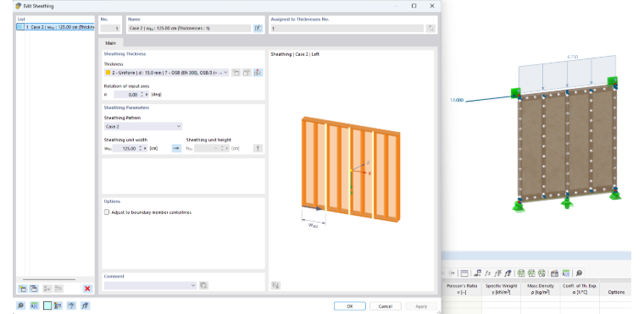Screen dimensions: 644x314
Task: Click the Coeff. of Th. Exp. column header
Action: (580, 289)
